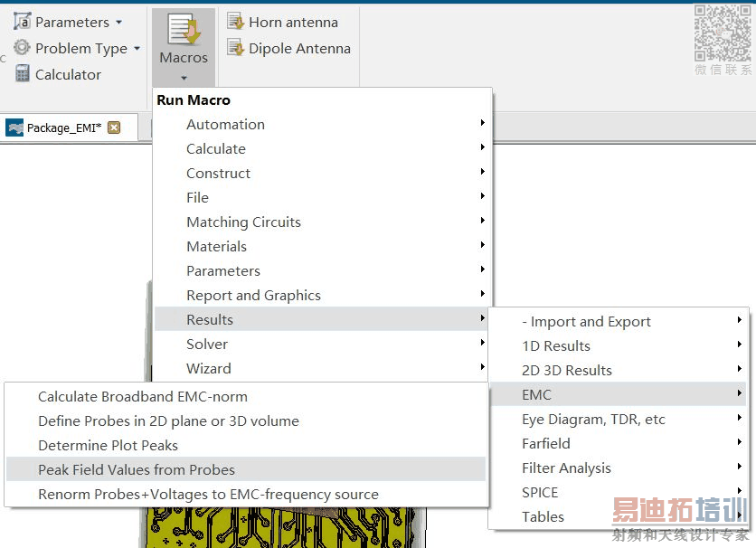The image size is (756, 548).
Task: Open the Parameters macro submenu
Action: coord(322,271)
